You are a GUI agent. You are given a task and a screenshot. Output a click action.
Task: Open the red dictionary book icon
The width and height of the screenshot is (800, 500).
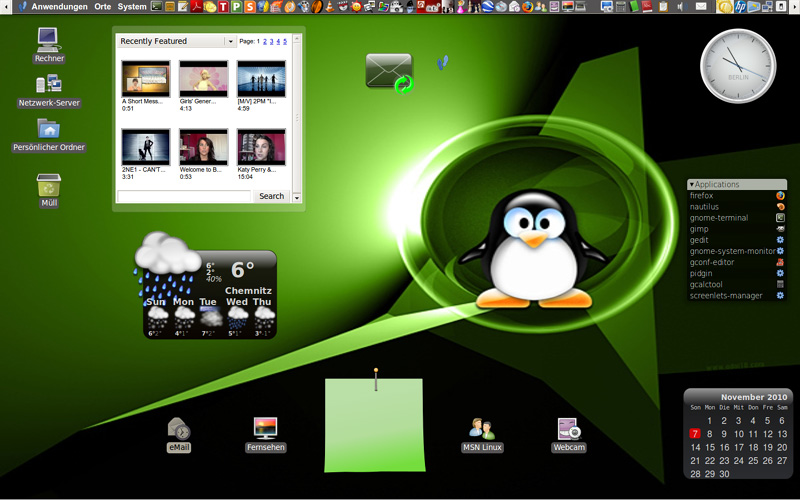tap(647, 7)
